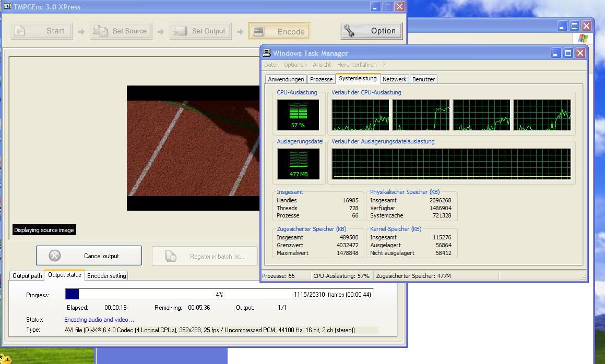This screenshot has width=605, height=364.
Task: Click the Task-Manager title bar icon
Action: [267, 53]
